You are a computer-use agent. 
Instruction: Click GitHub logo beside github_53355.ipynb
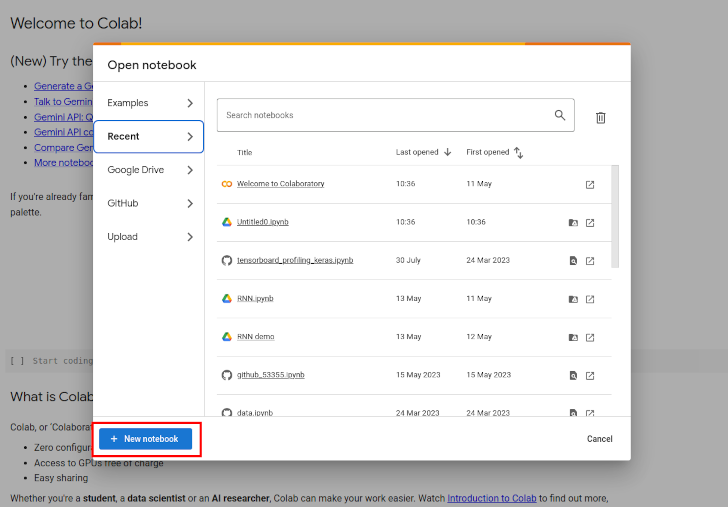click(x=227, y=375)
